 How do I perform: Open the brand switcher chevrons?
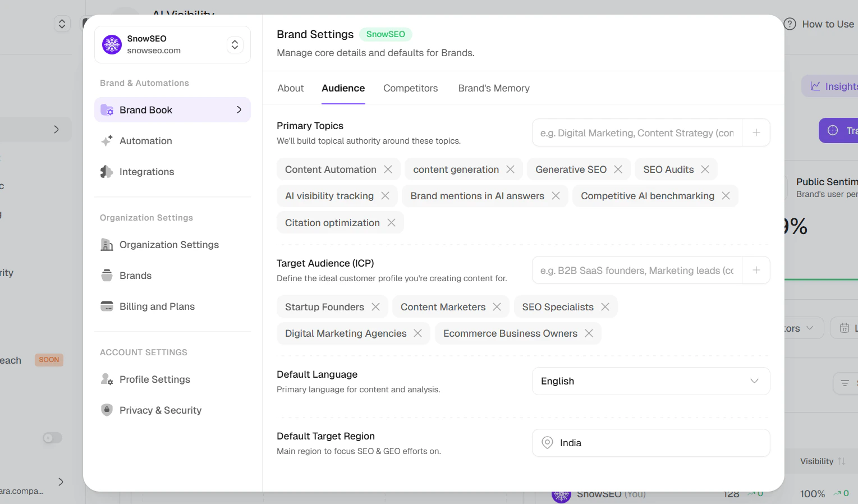(x=235, y=44)
